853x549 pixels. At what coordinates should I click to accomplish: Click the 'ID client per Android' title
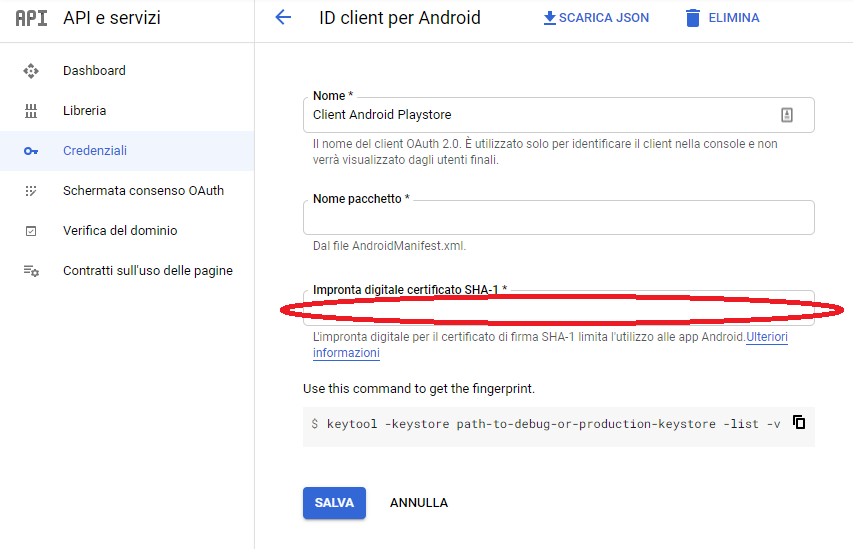400,18
